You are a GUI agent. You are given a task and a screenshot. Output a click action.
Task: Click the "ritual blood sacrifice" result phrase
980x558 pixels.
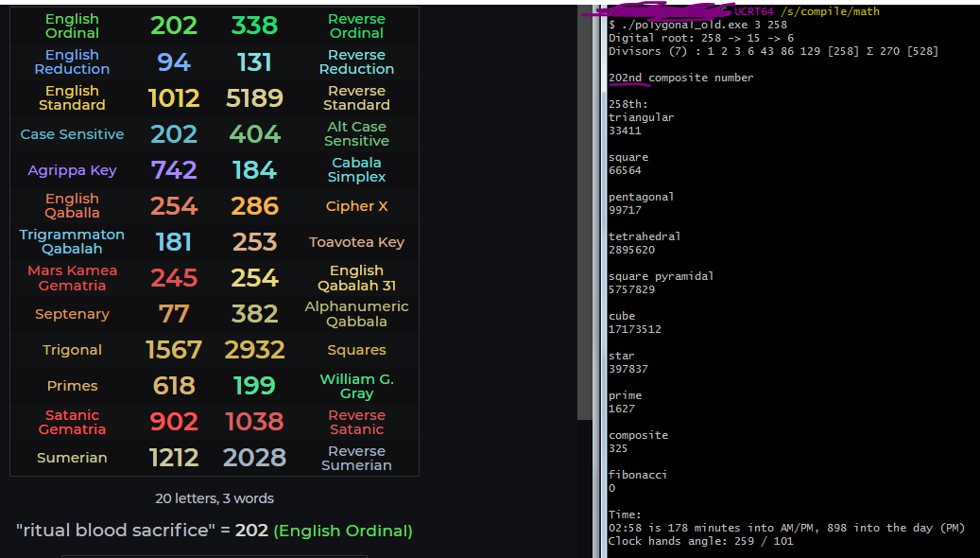[117, 531]
